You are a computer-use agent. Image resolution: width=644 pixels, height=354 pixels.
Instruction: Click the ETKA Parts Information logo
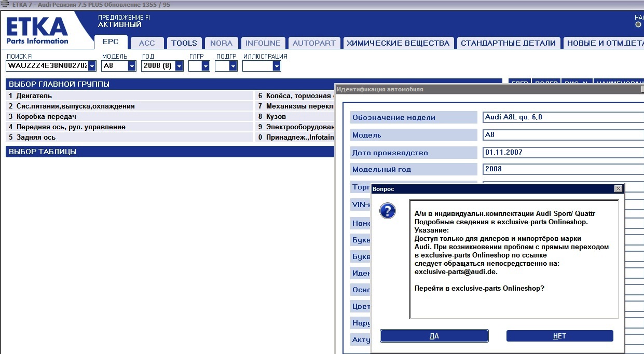coord(37,31)
